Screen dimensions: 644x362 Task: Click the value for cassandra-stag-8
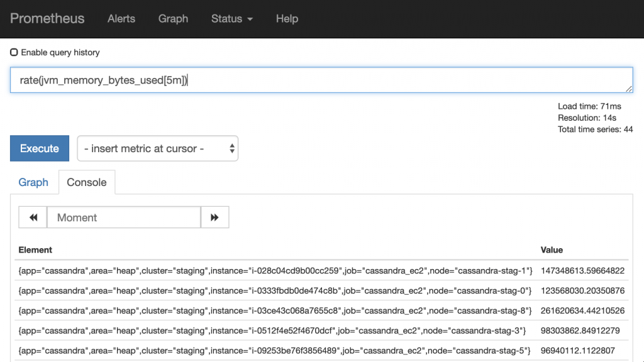coord(582,311)
